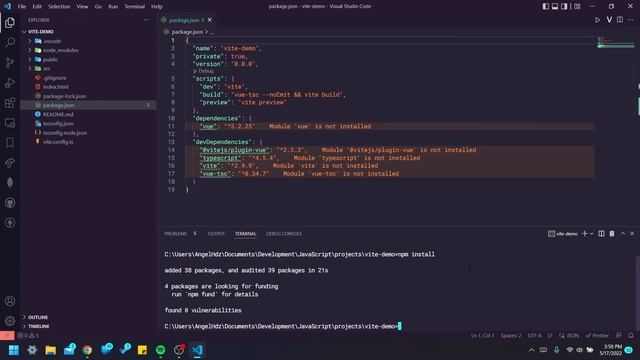The width and height of the screenshot is (640, 360).
Task: Open the terminal launch profile dropdown arrow
Action: [x=591, y=234]
